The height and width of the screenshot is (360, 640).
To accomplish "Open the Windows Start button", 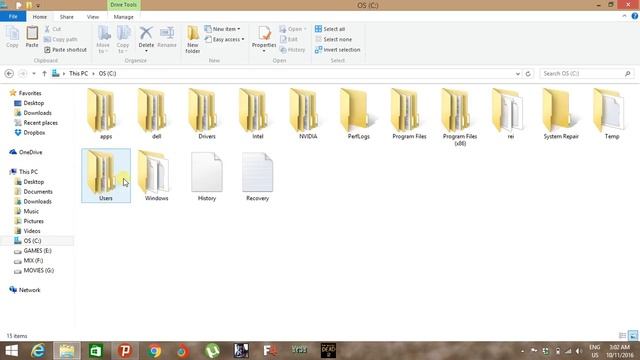I will point(11,351).
